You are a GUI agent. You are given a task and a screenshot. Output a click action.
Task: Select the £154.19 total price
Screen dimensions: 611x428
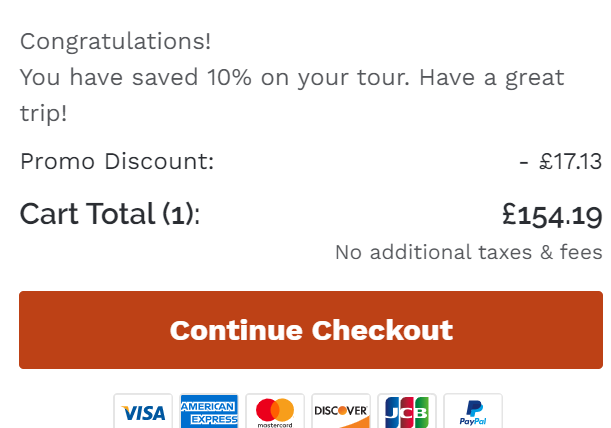point(552,215)
